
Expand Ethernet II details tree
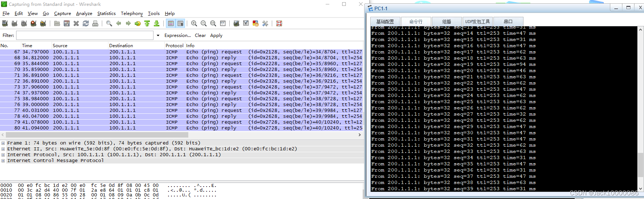pyautogui.click(x=3, y=149)
